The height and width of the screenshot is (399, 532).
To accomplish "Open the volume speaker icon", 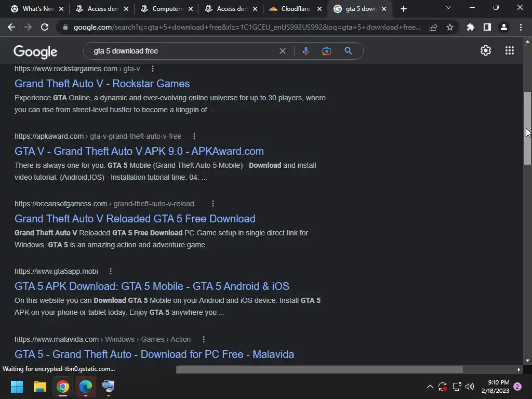I will [470, 387].
